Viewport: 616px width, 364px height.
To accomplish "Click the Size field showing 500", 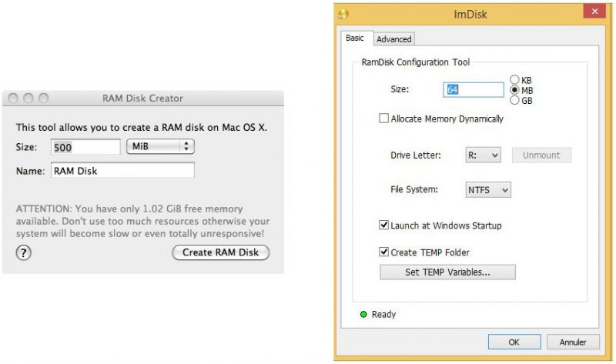I will point(85,147).
